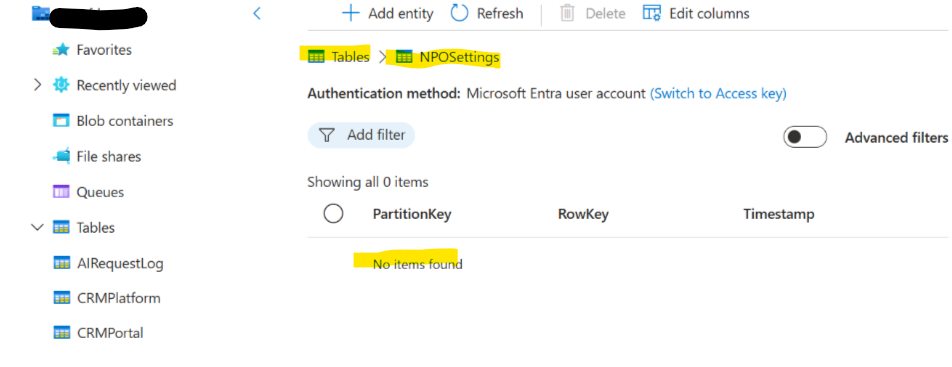Open Edit columns via its table-gear icon
952x367 pixels.
[x=651, y=13]
